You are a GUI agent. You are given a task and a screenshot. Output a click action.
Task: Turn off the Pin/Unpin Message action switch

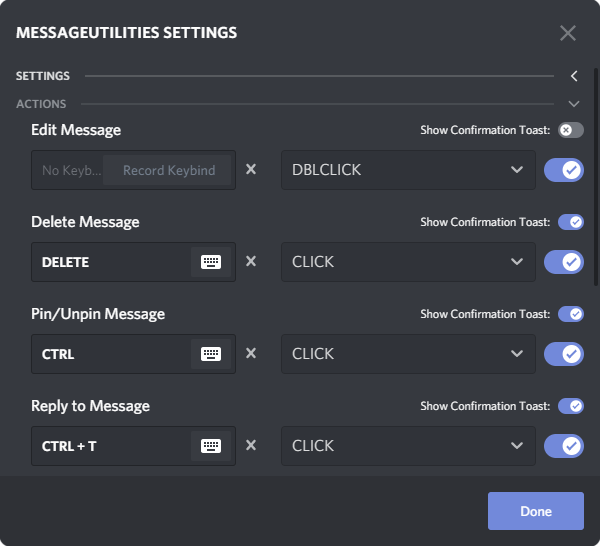[564, 354]
